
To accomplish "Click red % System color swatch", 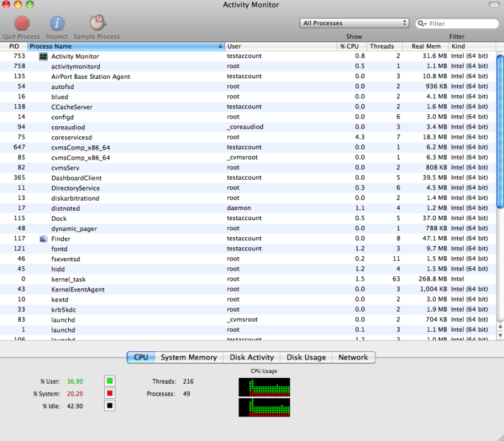I will 110,394.
